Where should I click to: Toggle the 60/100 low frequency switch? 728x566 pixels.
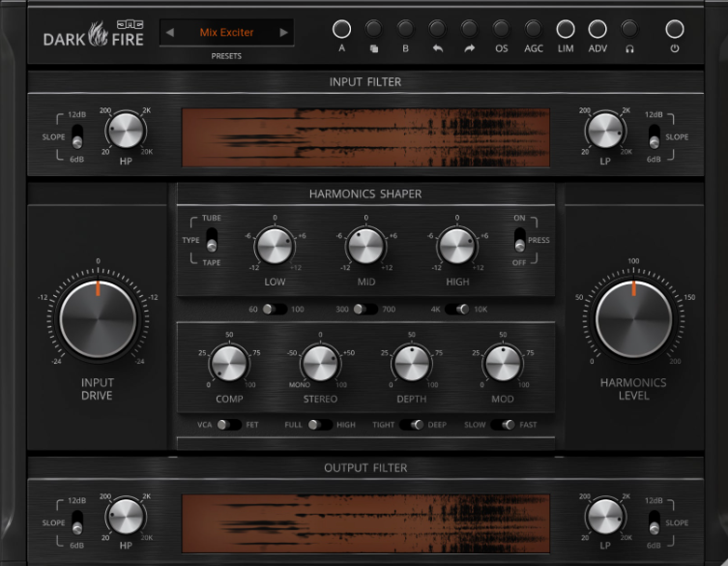[x=275, y=309]
